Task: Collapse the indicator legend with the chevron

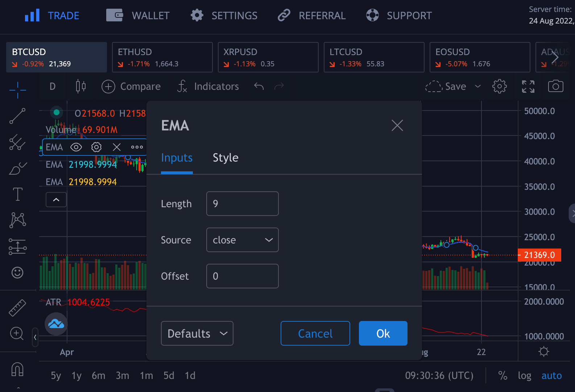Action: tap(56, 200)
